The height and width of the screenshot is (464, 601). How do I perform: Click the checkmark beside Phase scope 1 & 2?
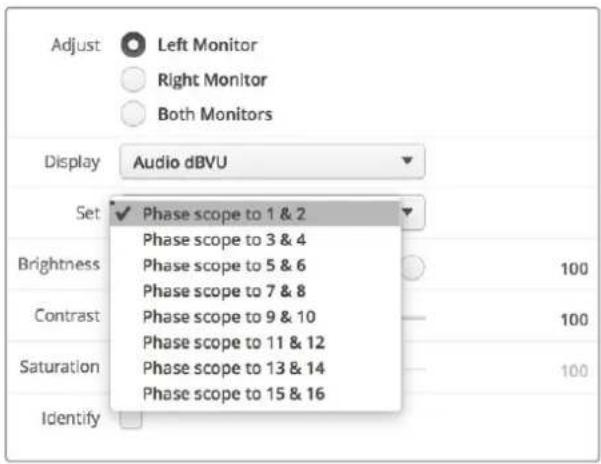(x=123, y=213)
